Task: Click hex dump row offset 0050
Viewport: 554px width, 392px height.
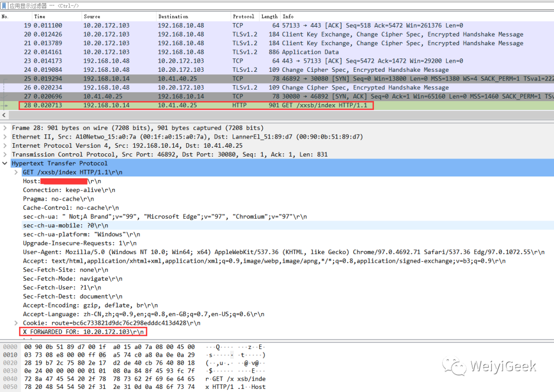Action: (x=10, y=387)
